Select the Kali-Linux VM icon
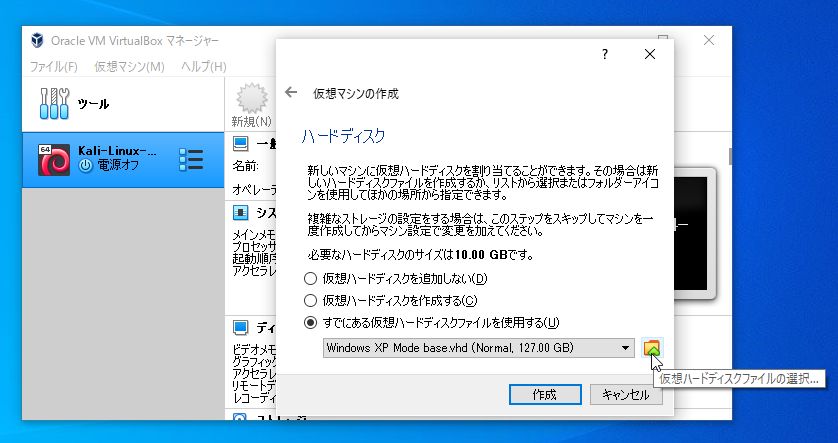 [54, 160]
